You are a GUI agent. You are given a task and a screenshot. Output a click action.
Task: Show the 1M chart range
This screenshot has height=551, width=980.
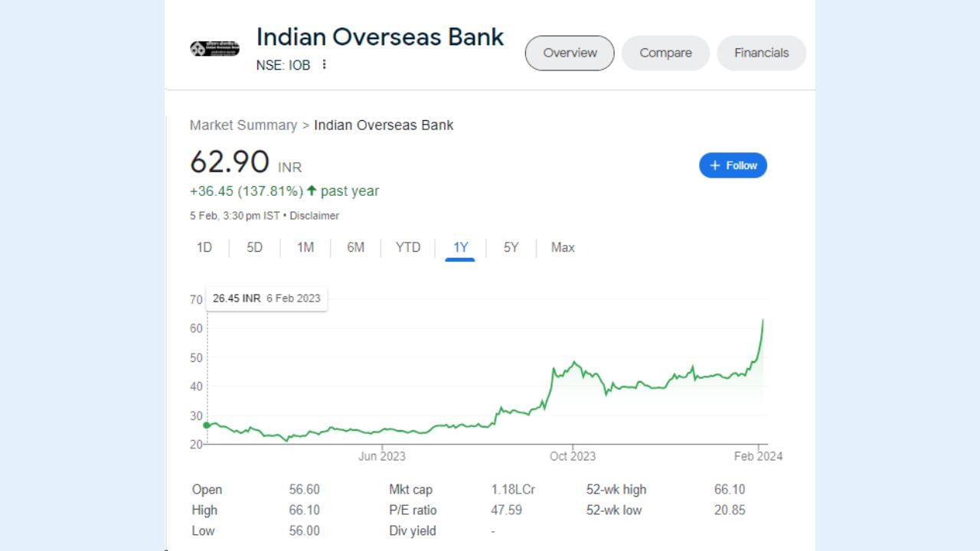coord(305,247)
